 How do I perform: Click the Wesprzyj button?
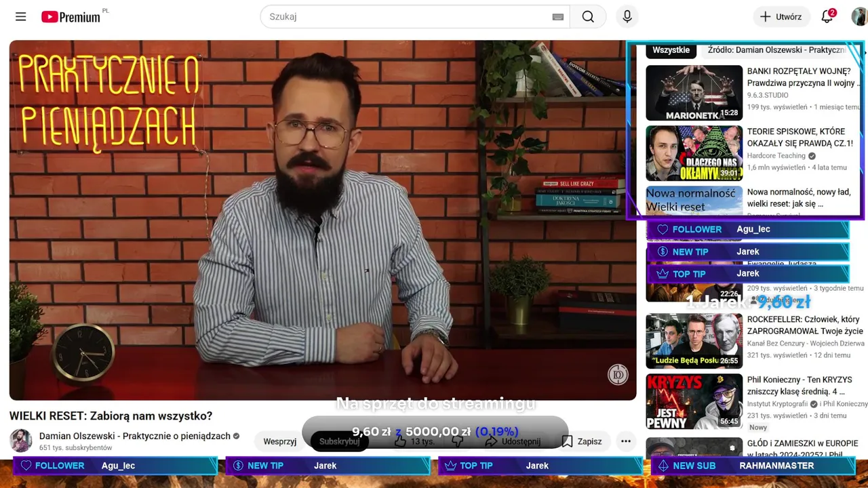(x=280, y=441)
